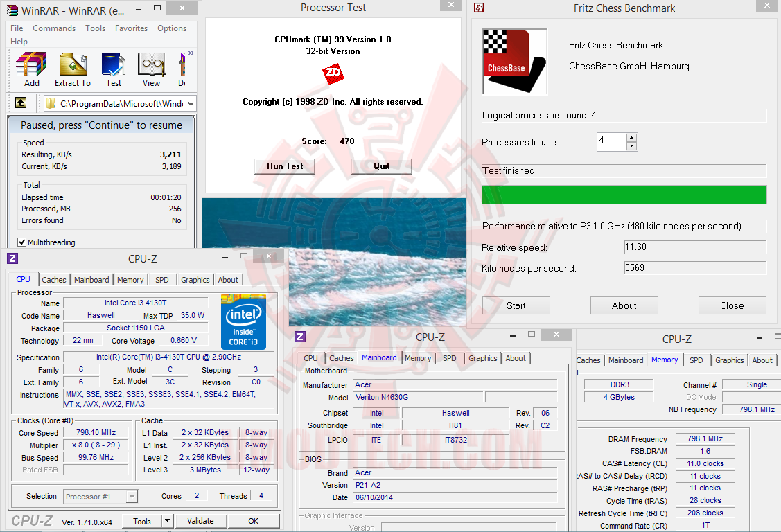Screen dimensions: 781x532
Task: Click the BIOS version P21-A2 field
Action: tap(455, 485)
